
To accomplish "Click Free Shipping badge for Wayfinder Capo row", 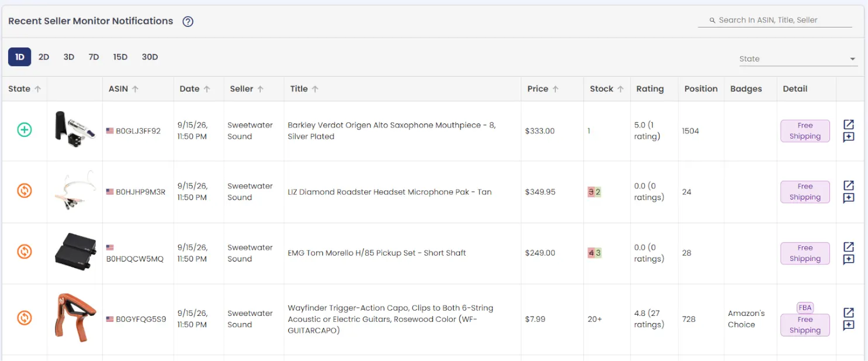I will click(805, 325).
